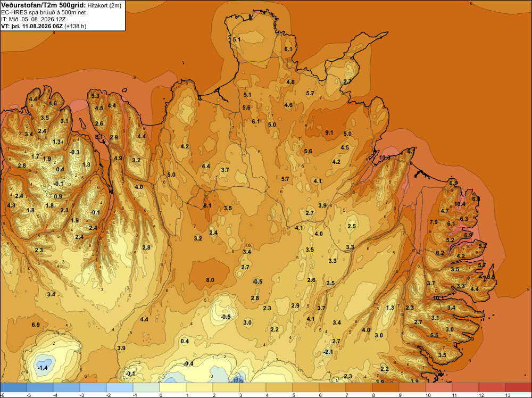Click the legend tick label '13'

click(x=508, y=395)
